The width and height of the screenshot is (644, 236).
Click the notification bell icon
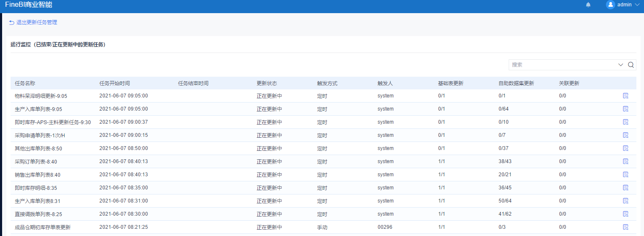[x=588, y=5]
